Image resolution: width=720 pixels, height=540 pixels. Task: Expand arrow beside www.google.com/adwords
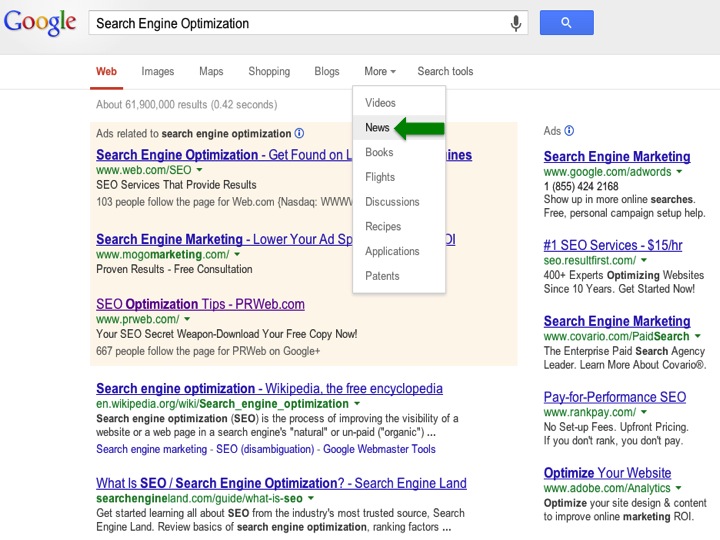[x=679, y=172]
